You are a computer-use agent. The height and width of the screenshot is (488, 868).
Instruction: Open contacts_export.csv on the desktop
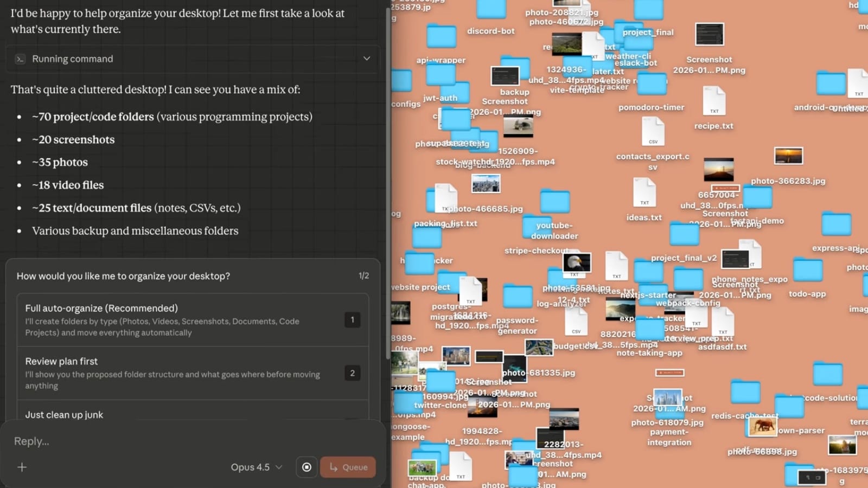(x=653, y=132)
